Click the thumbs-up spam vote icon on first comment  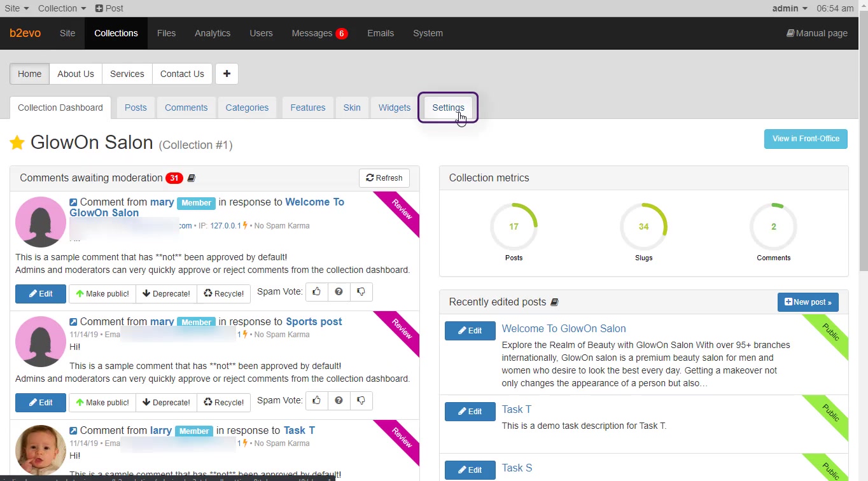(316, 292)
